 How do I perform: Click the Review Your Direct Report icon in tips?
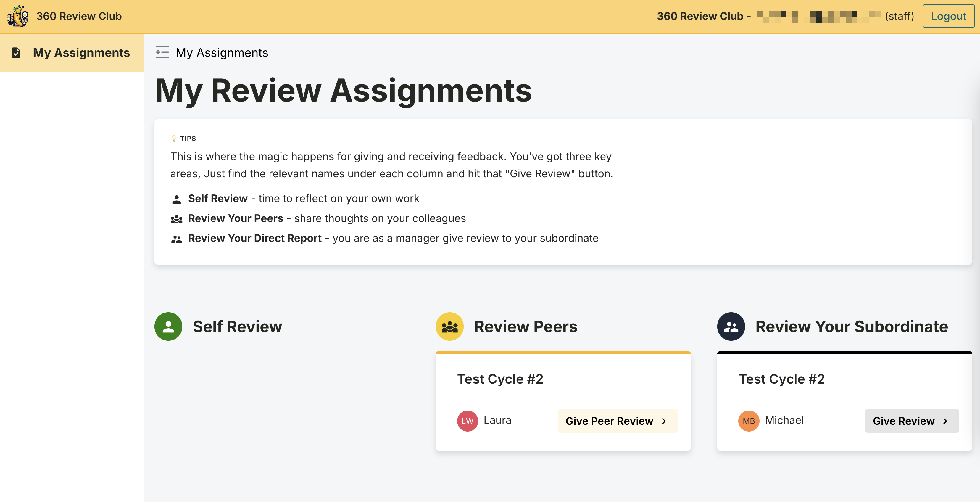coord(176,239)
